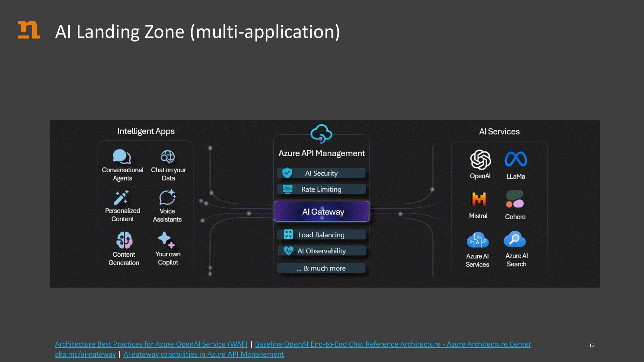Open the aka.ms/ai-gateway link
The width and height of the screenshot is (644, 362).
point(86,354)
